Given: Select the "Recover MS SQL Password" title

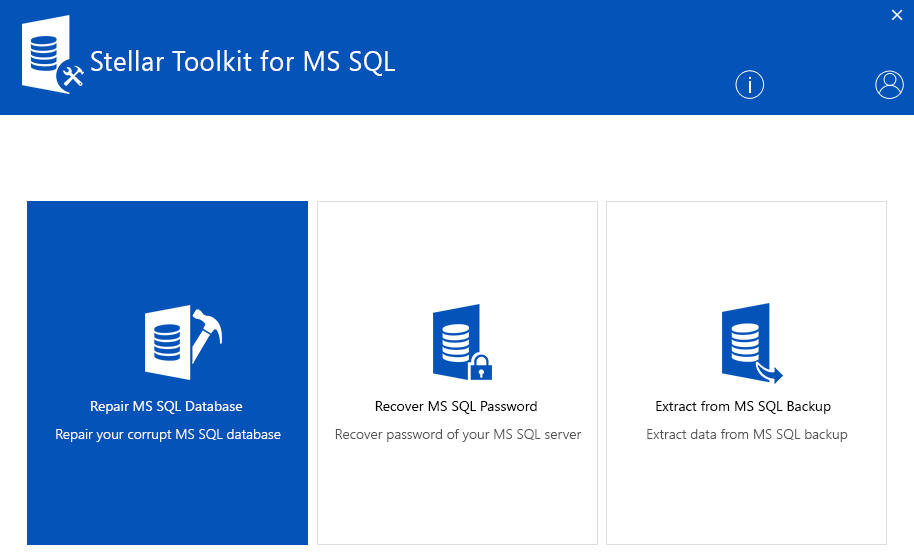Looking at the screenshot, I should pos(456,407).
